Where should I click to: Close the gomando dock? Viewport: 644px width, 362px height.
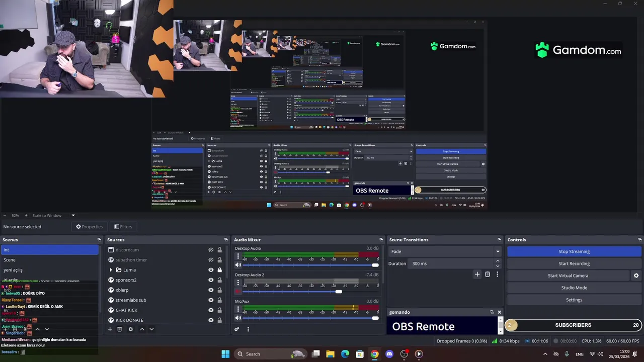tap(499, 312)
